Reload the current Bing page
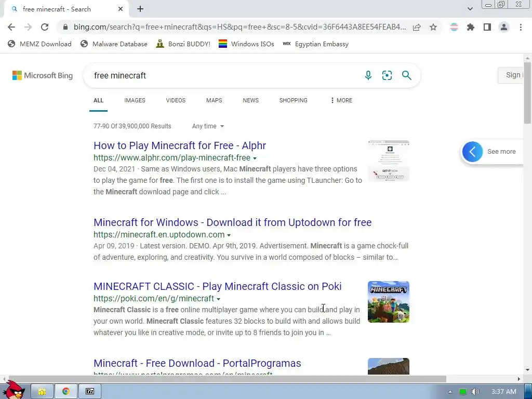The height and width of the screenshot is (399, 532). 45,27
